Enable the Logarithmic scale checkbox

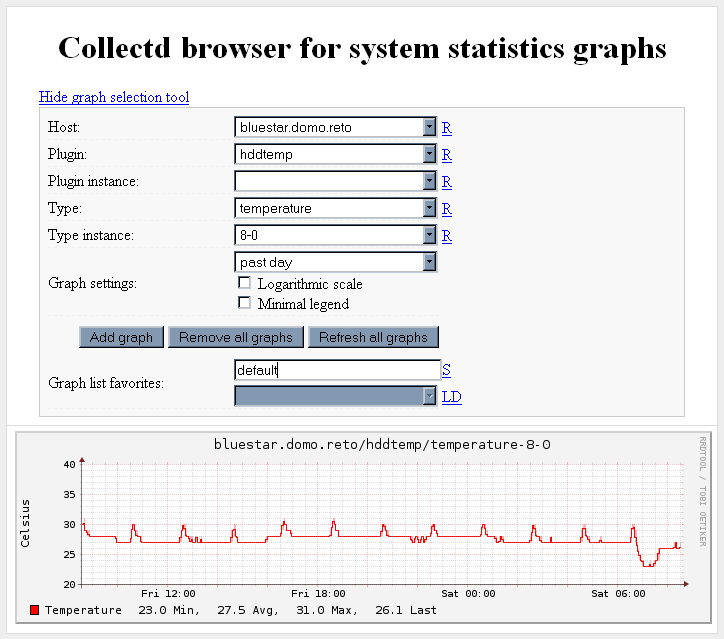[244, 283]
